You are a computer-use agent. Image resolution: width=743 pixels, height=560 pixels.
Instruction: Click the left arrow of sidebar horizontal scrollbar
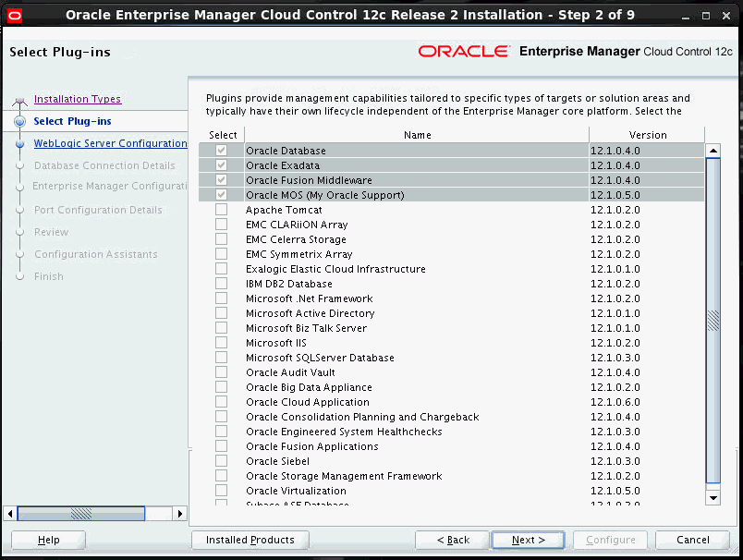[x=10, y=514]
